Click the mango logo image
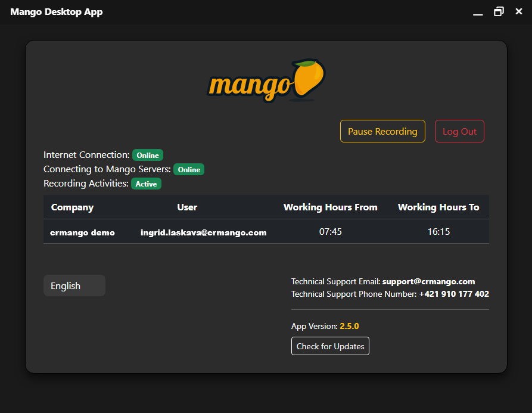 coord(266,81)
